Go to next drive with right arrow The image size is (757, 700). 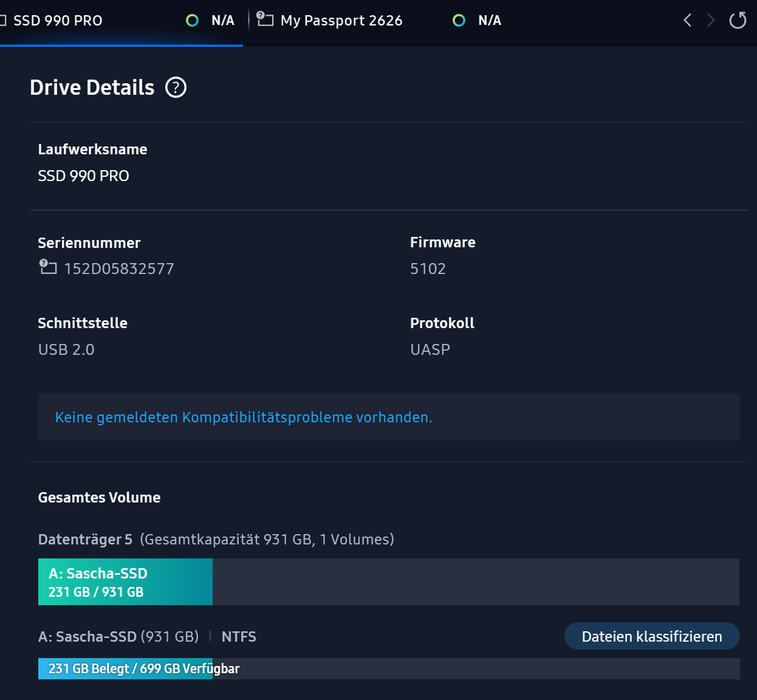click(x=711, y=20)
